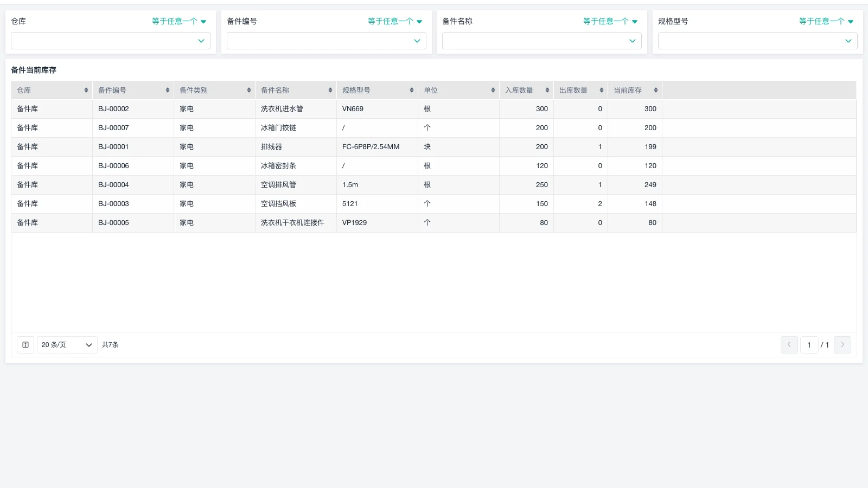Open the 备件编号 filter selection box
Screen dimensions: 868x488
pyautogui.click(x=326, y=41)
